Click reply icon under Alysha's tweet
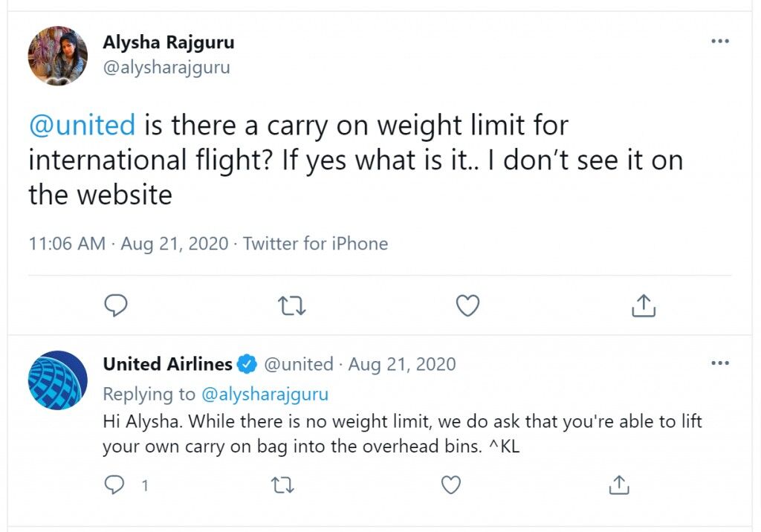The image size is (761, 532). click(115, 305)
